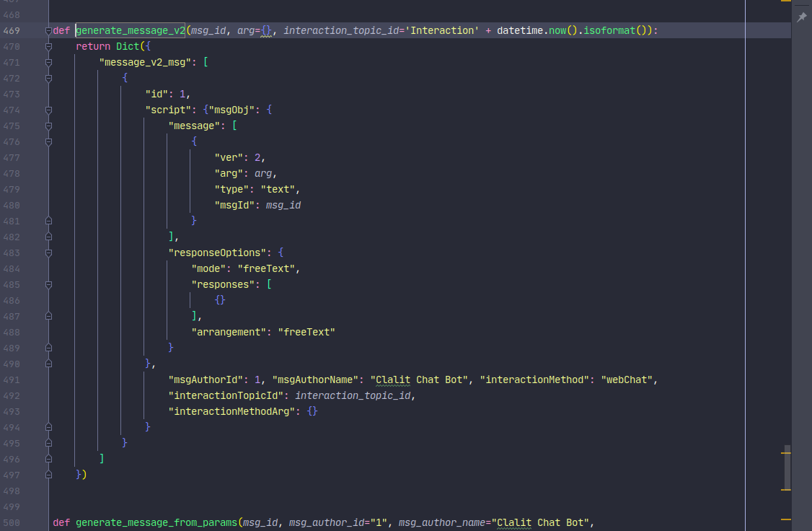
Task: Click line number 473 in the gutter
Action: (x=12, y=95)
